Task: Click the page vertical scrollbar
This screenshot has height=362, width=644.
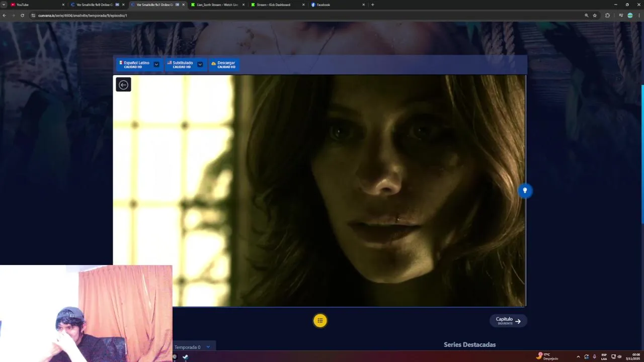Action: [642, 154]
